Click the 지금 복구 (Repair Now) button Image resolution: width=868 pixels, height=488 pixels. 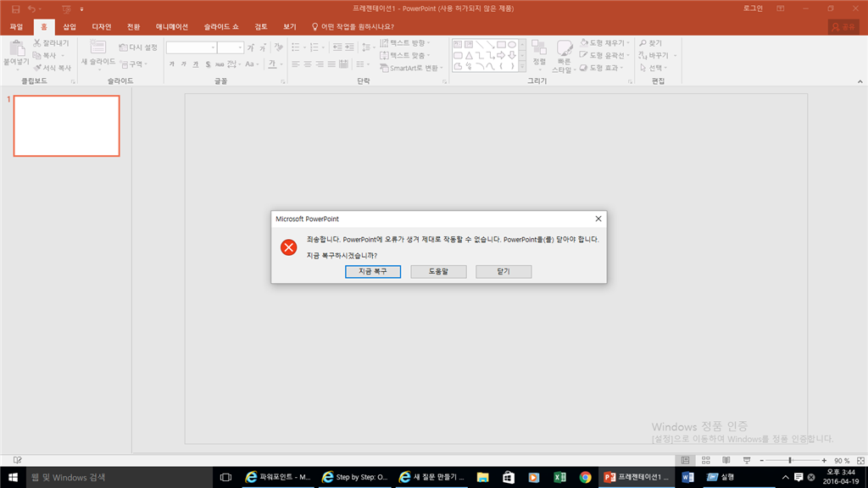(x=373, y=272)
